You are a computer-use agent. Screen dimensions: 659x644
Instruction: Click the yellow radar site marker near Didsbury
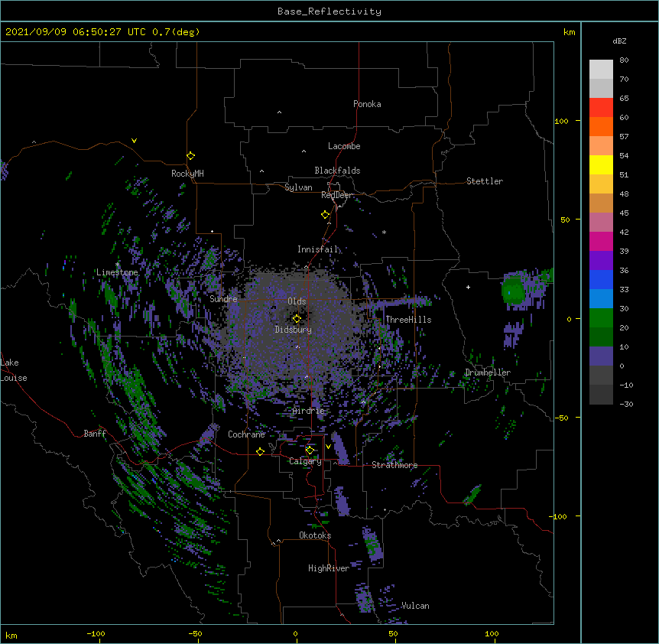(297, 318)
